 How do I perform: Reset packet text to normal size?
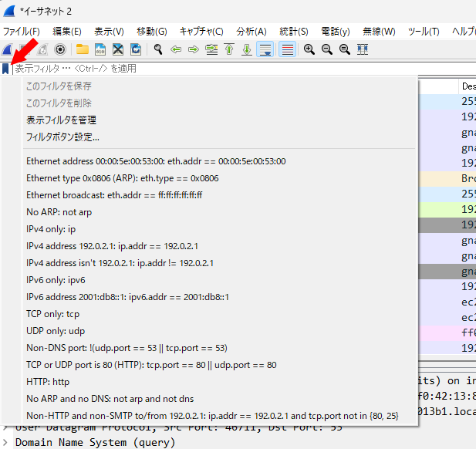click(x=345, y=49)
